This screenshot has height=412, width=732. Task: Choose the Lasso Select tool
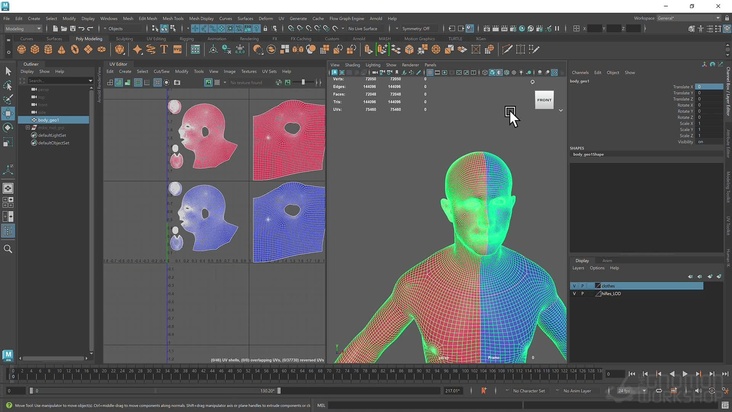8,85
